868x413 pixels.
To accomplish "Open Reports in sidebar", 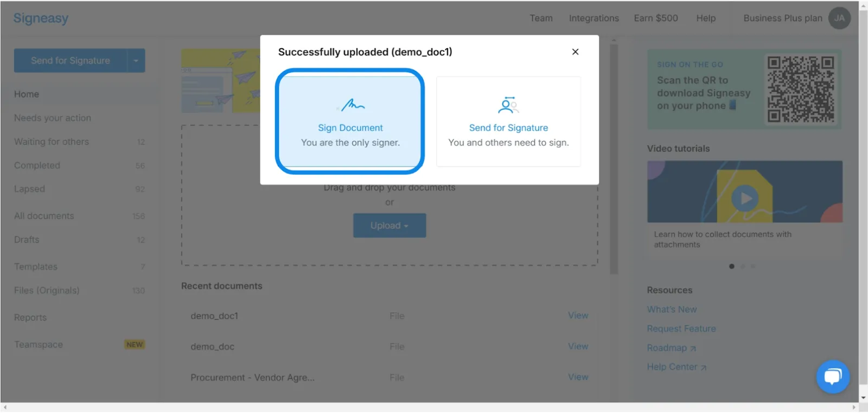I will coord(30,317).
